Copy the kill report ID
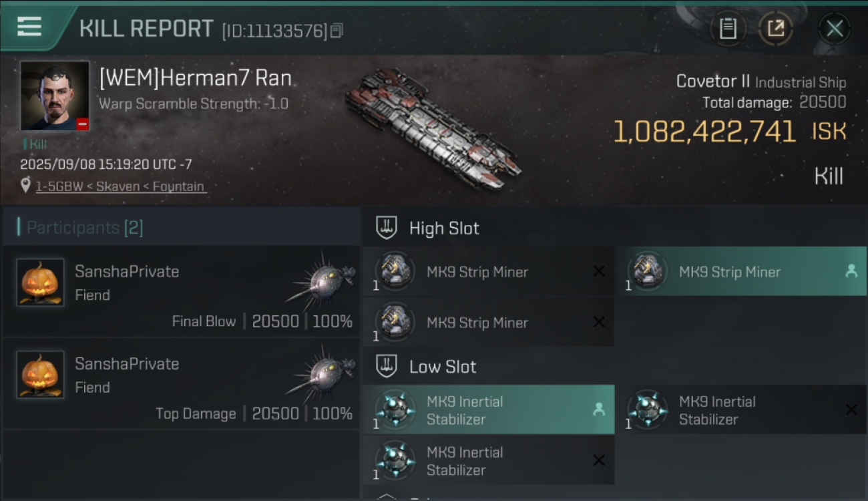The height and width of the screenshot is (501, 868). pyautogui.click(x=337, y=30)
